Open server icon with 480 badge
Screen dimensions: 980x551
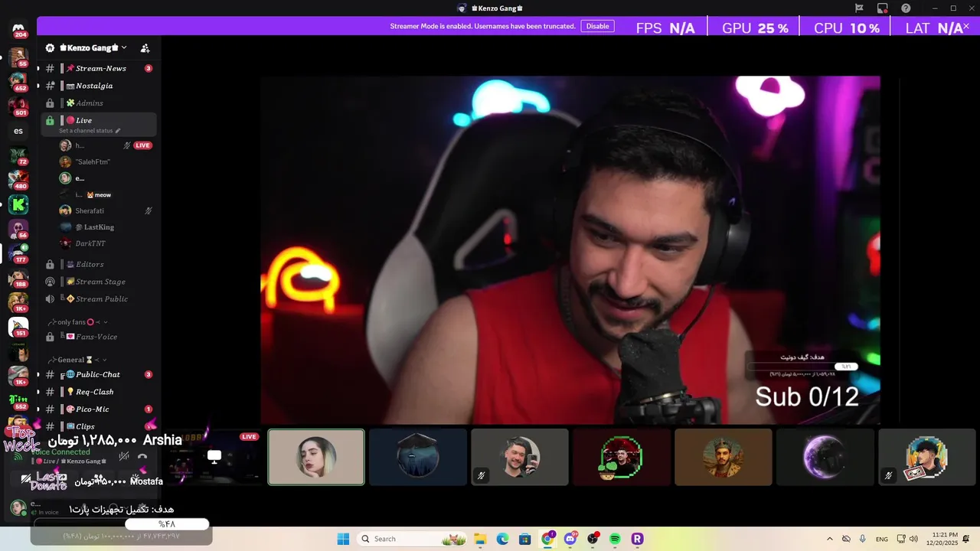click(x=18, y=180)
